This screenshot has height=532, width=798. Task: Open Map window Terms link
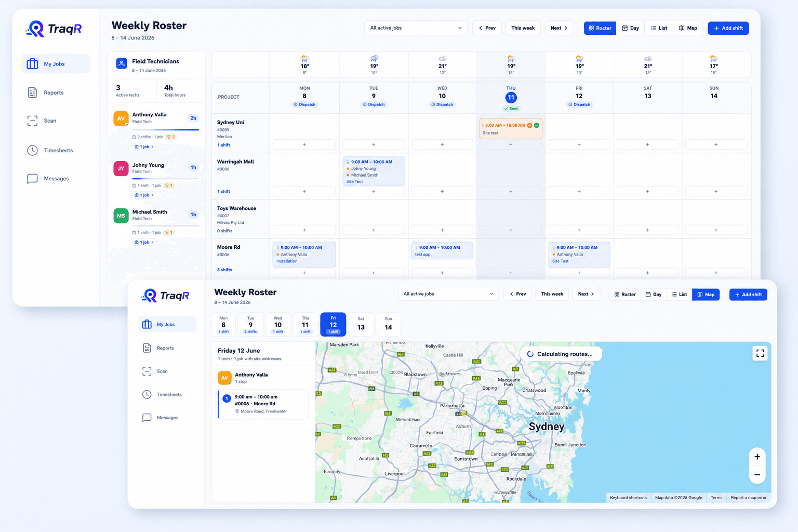716,498
